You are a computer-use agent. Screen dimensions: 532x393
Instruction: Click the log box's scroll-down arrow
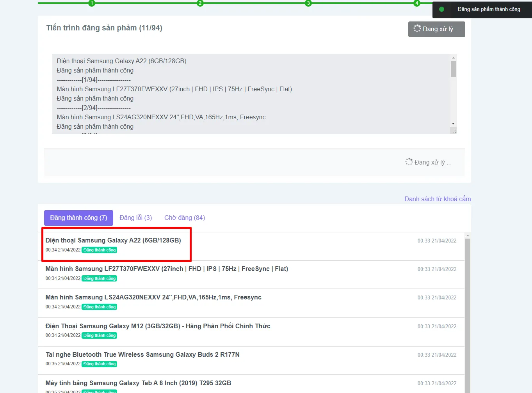(x=453, y=124)
